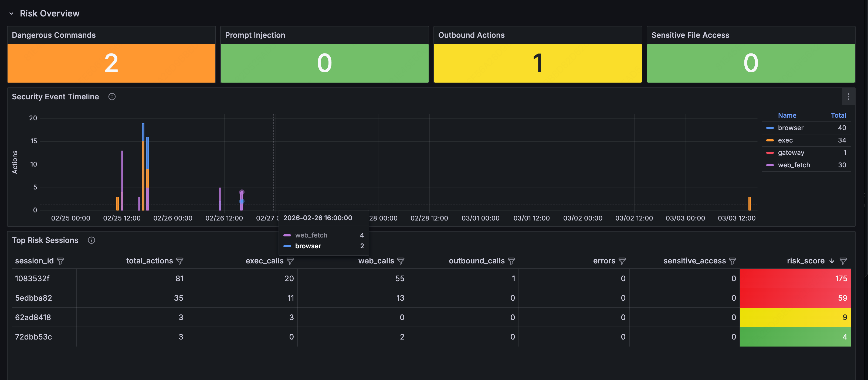Viewport: 868px width, 380px height.
Task: Open filter for exec_calls column
Action: (290, 261)
